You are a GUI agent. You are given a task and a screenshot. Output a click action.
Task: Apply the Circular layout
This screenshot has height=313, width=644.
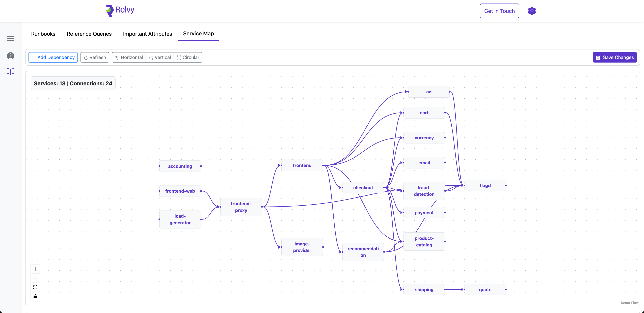click(188, 57)
